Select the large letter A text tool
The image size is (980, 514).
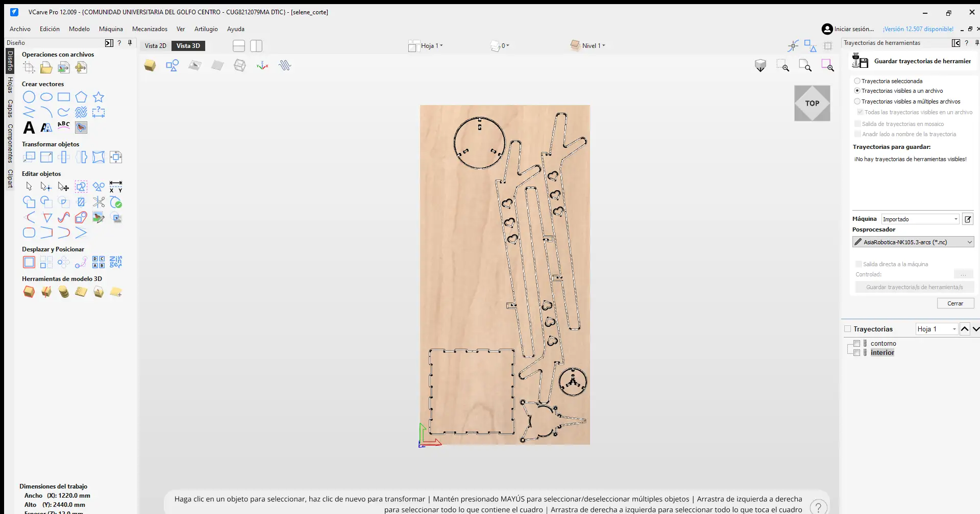coord(29,127)
